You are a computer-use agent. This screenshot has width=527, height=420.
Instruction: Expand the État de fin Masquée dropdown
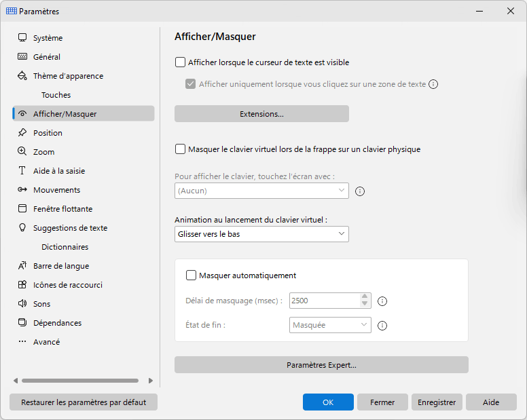click(330, 325)
